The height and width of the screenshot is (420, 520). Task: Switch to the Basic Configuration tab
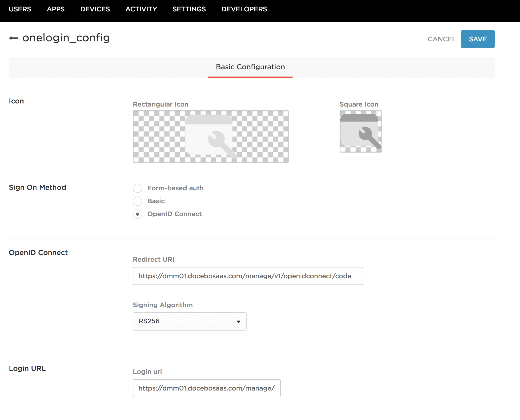[x=250, y=67]
